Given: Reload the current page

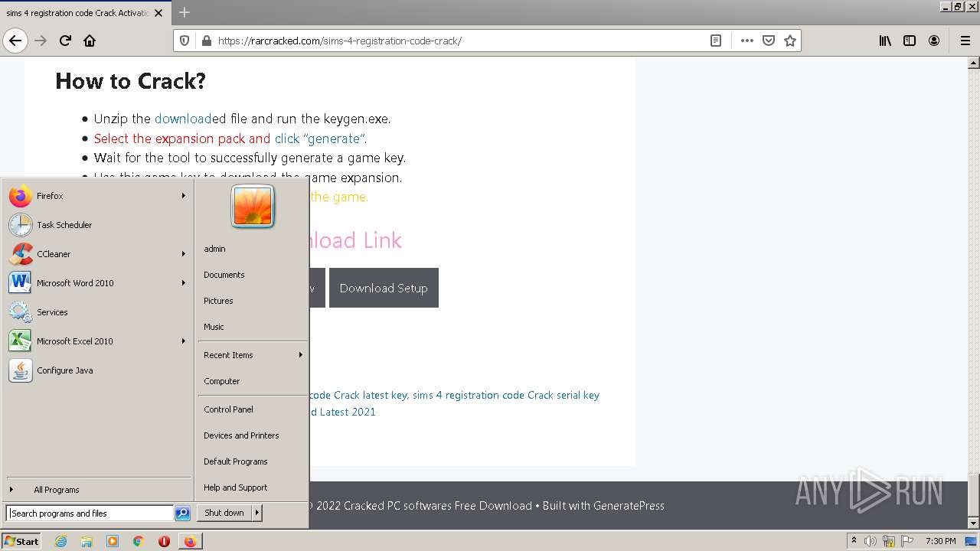Looking at the screenshot, I should coord(65,41).
